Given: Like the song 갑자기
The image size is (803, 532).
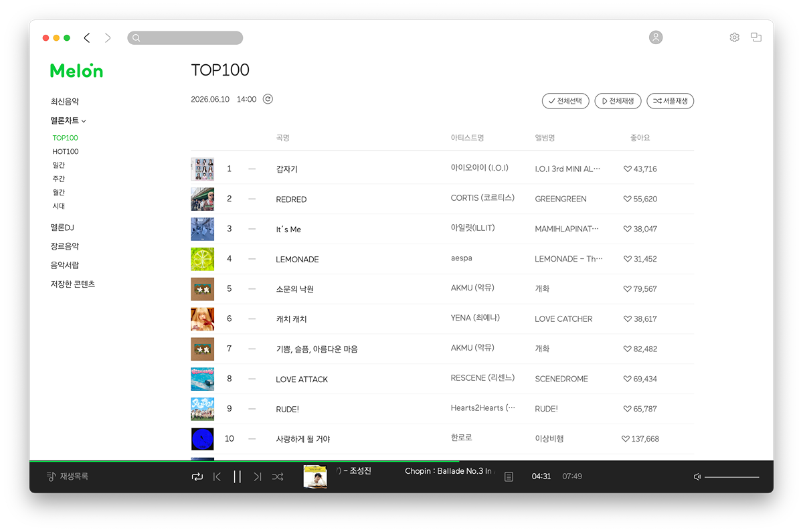Looking at the screenshot, I should coord(628,169).
